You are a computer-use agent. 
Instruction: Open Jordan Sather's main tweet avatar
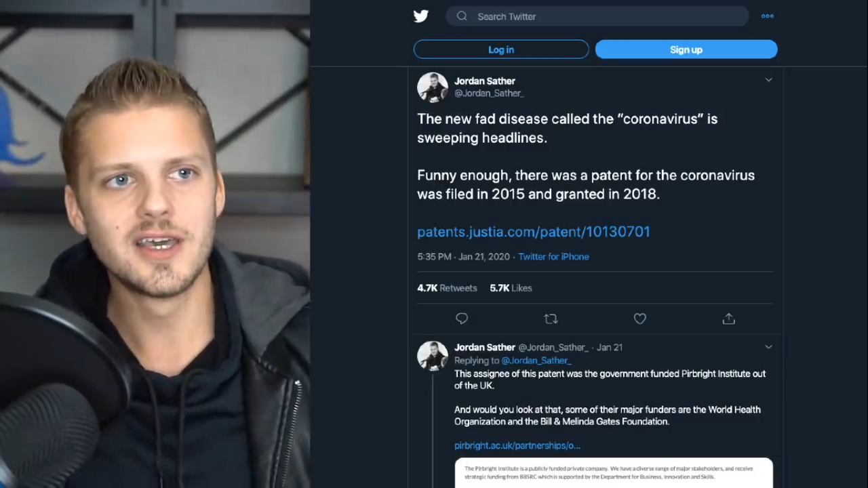(432, 87)
